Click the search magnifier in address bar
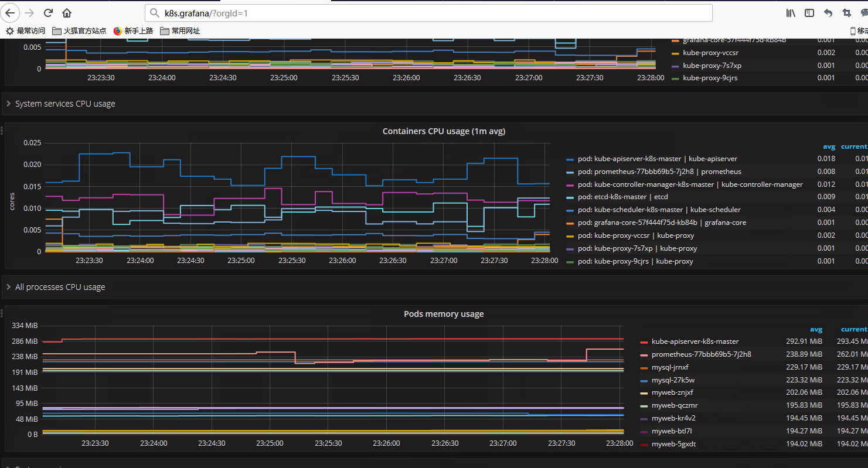868x468 pixels. pyautogui.click(x=155, y=13)
